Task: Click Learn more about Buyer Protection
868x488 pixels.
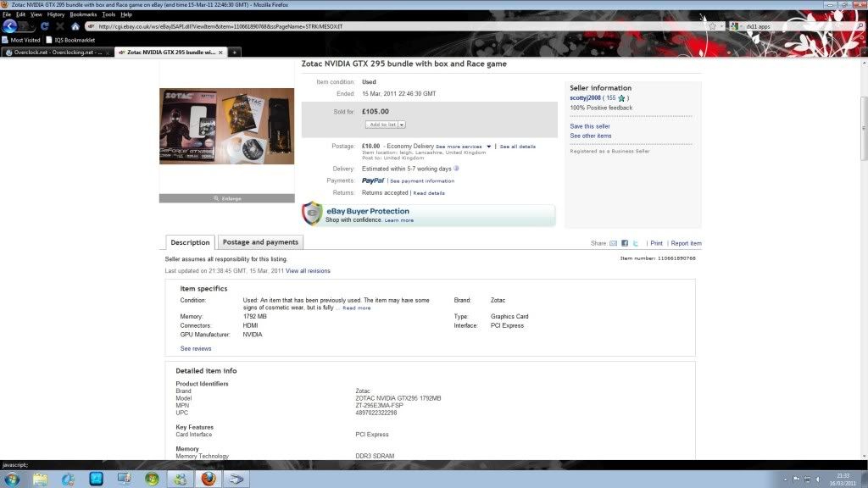Action: coord(399,220)
